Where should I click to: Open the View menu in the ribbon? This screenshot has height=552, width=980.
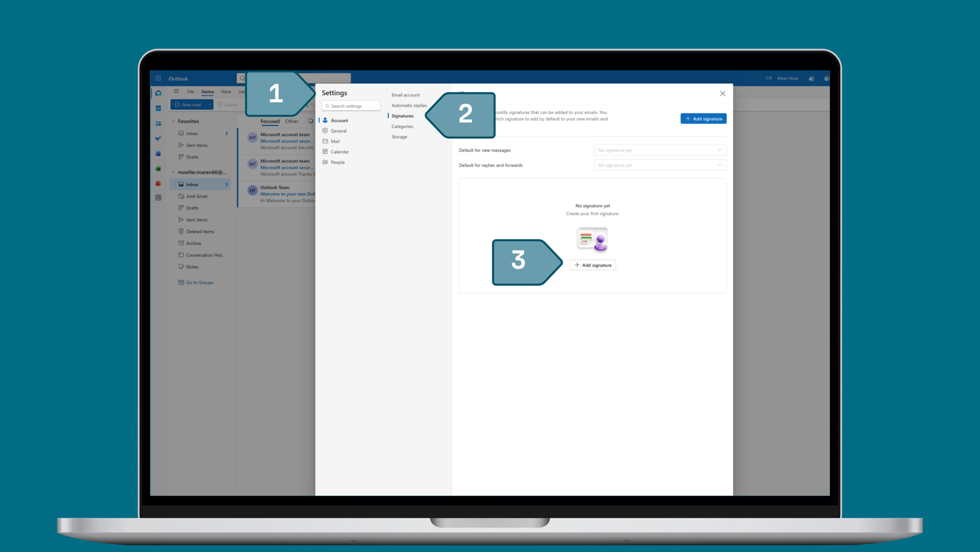click(225, 92)
